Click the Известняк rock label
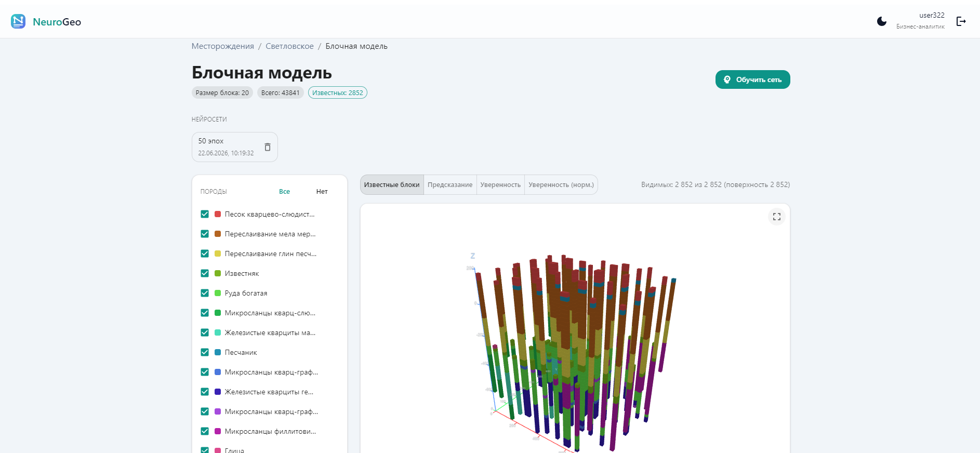Image resolution: width=980 pixels, height=453 pixels. 242,273
